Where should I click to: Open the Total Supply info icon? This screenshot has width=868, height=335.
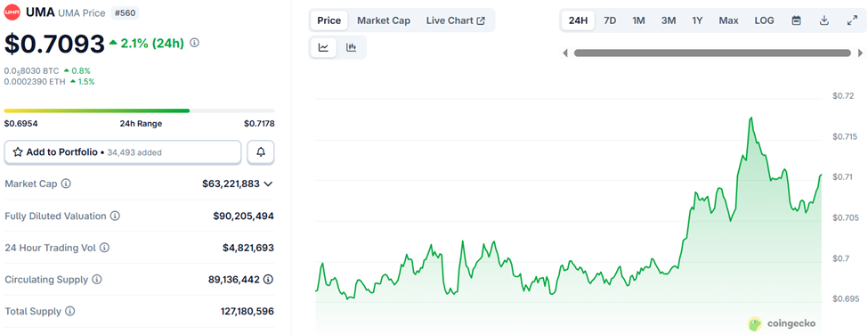tap(69, 312)
